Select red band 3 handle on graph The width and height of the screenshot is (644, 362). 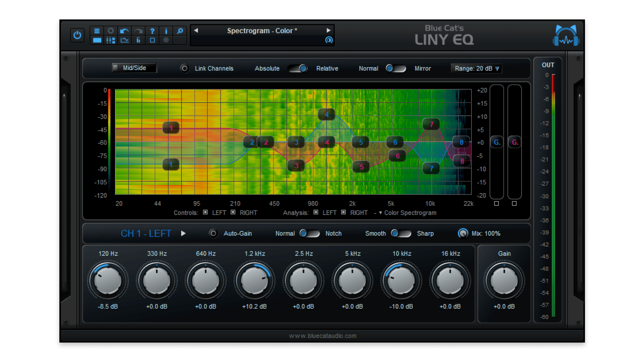[296, 166]
